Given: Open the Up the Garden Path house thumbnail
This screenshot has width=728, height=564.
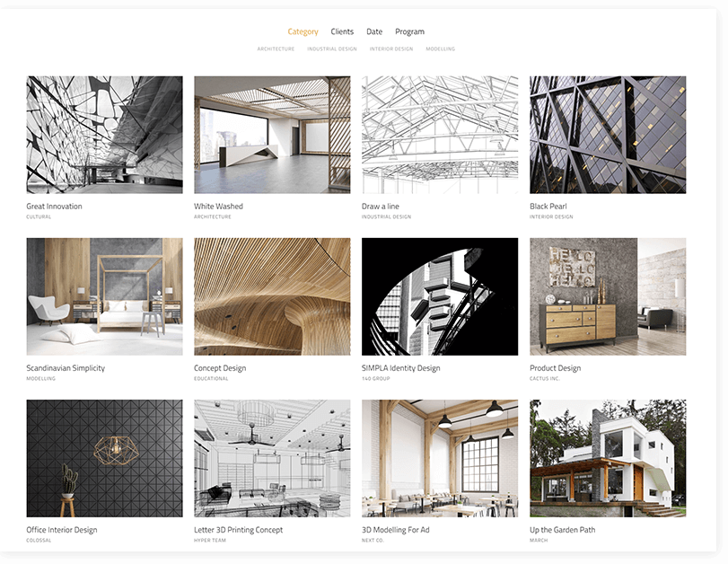Looking at the screenshot, I should [x=608, y=458].
